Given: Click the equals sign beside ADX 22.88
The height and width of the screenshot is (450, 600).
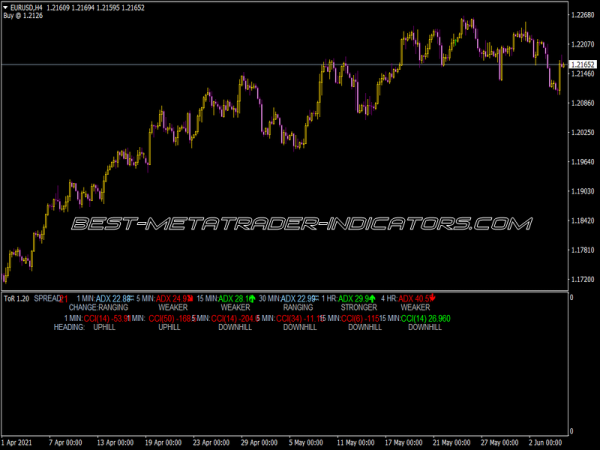Looking at the screenshot, I should [131, 298].
